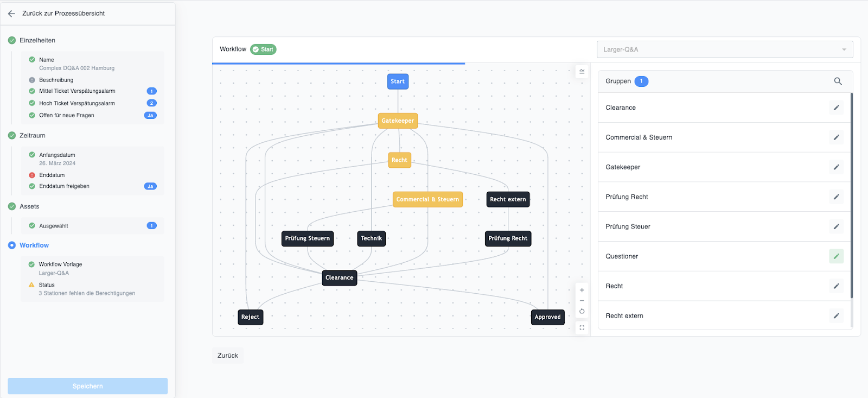Click the Ja badge on Offen für neue Fragen
The height and width of the screenshot is (398, 868).
point(150,116)
